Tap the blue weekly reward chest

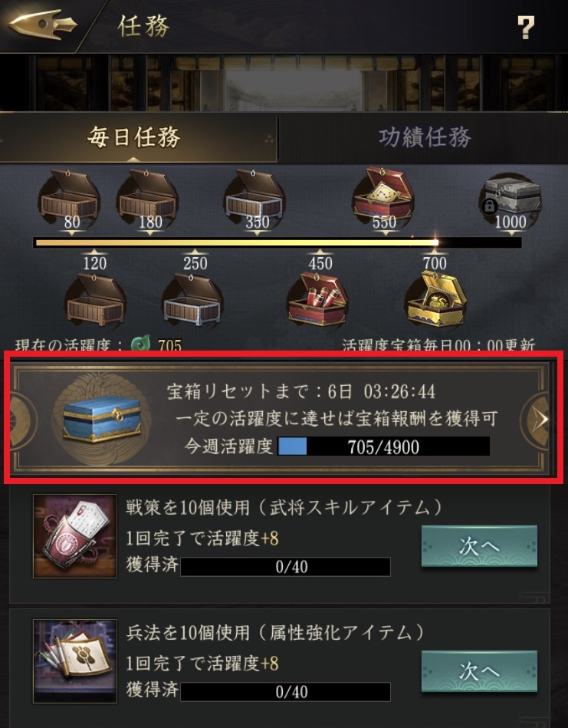(102, 419)
